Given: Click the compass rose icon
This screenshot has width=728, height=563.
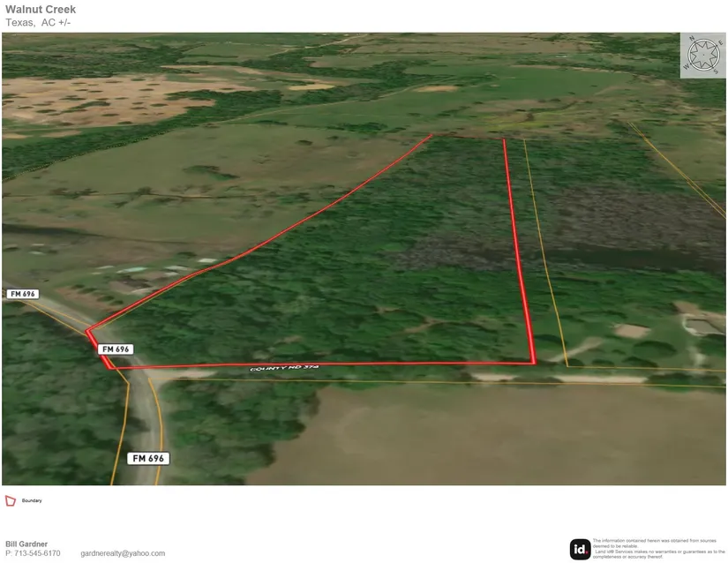Looking at the screenshot, I should tap(702, 56).
